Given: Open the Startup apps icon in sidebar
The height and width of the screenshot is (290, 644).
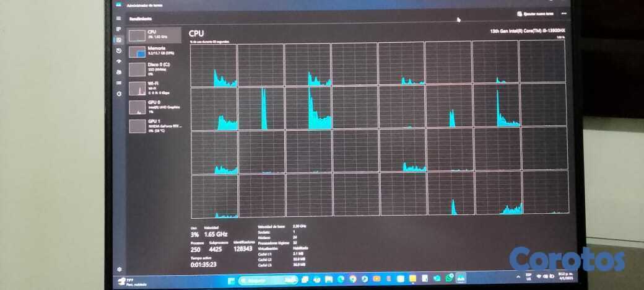Looking at the screenshot, I should (119, 61).
